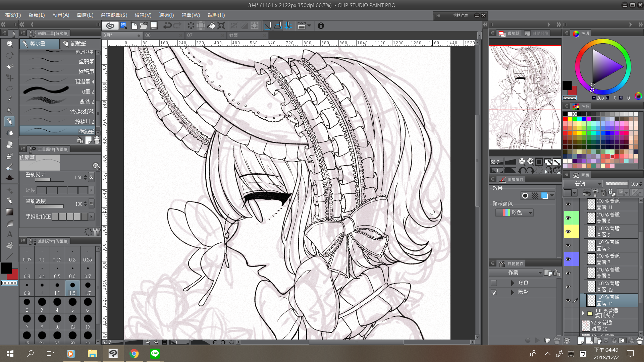Expand the 陰影 auto action

513,292
